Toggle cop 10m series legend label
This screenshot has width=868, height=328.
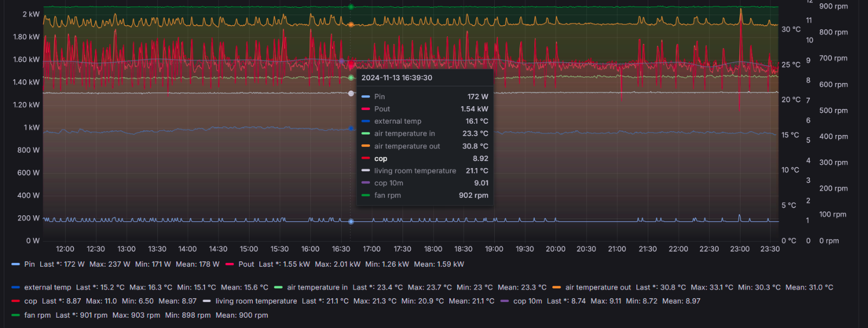[527, 301]
